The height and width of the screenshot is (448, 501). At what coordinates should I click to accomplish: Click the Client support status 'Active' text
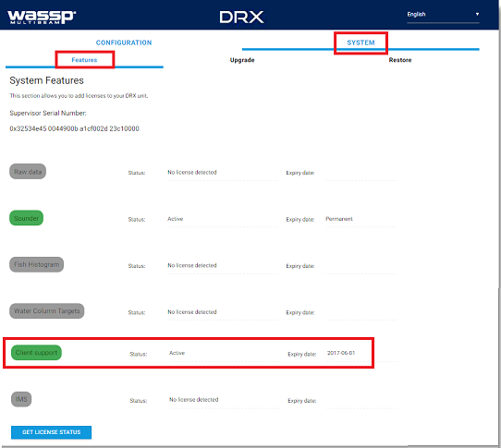(177, 353)
